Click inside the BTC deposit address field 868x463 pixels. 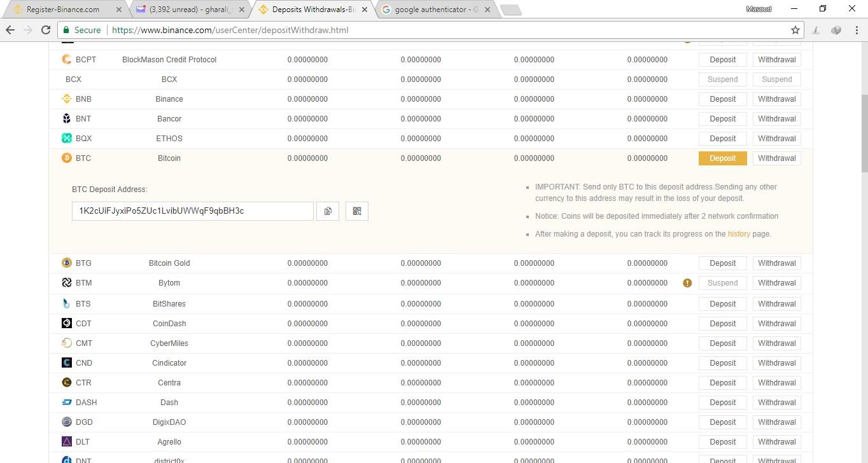[191, 211]
